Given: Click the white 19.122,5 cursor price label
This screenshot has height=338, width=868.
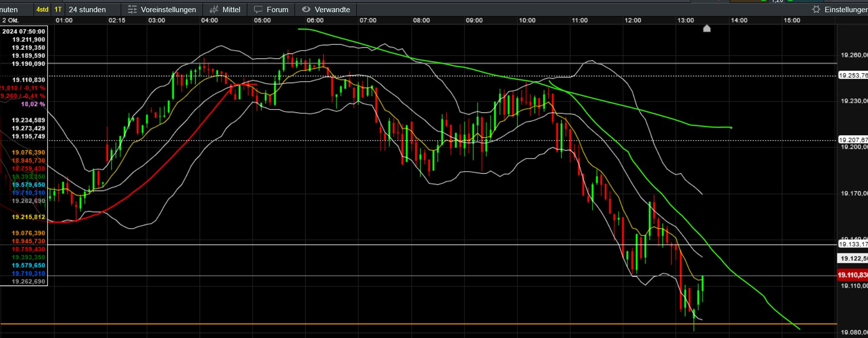Looking at the screenshot, I should click(852, 258).
